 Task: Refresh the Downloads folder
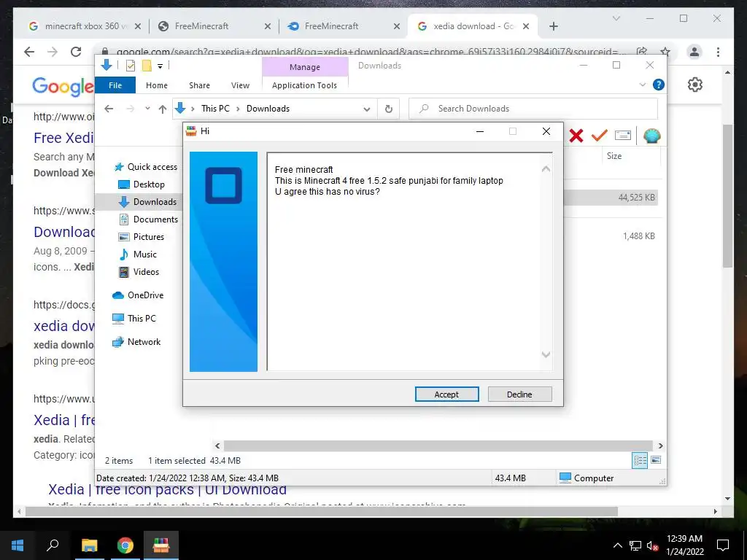coord(389,109)
